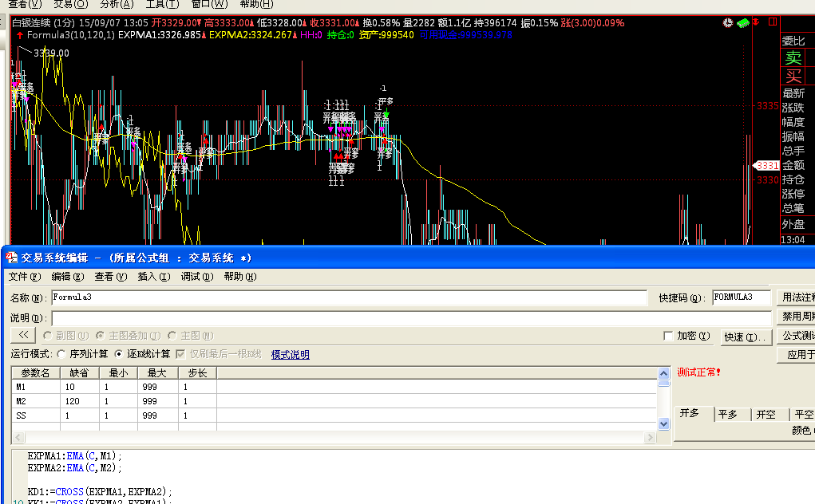Click the 外盘 label in quote panel
815x504 pixels.
click(793, 225)
